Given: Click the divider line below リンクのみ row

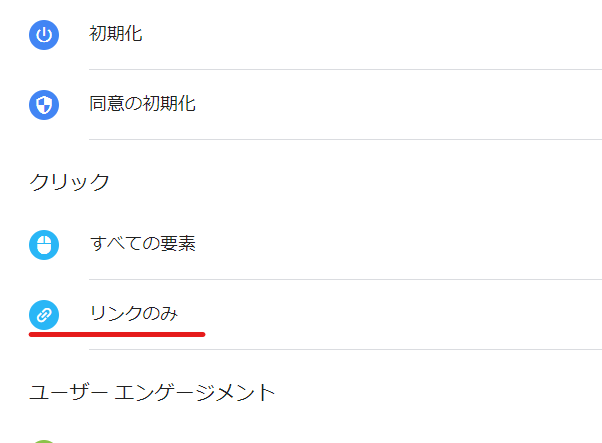Looking at the screenshot, I should point(345,349).
